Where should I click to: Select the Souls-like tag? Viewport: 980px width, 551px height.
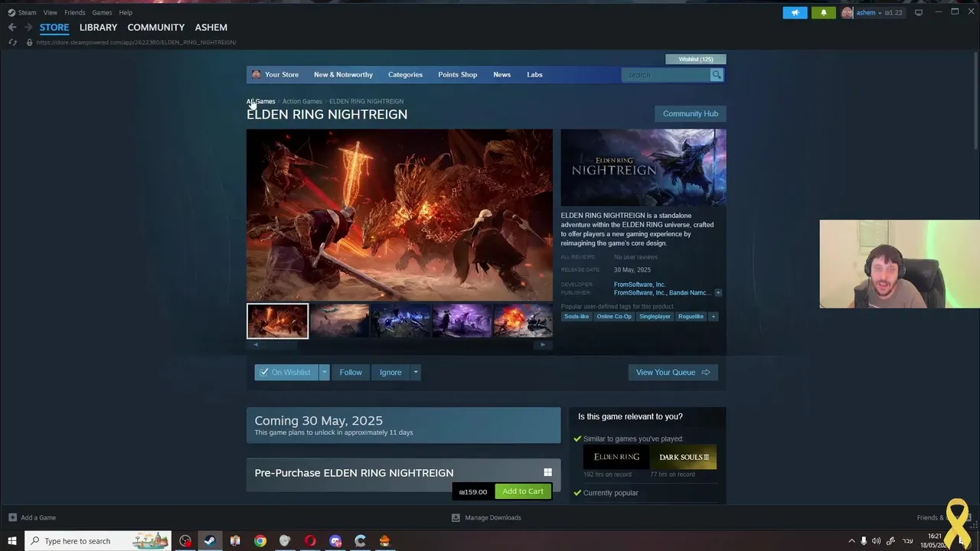(x=577, y=316)
